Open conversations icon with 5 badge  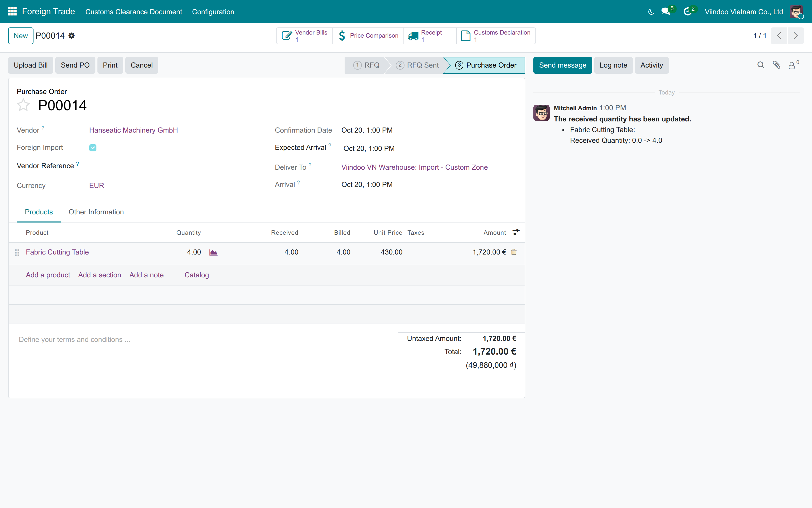(x=666, y=11)
